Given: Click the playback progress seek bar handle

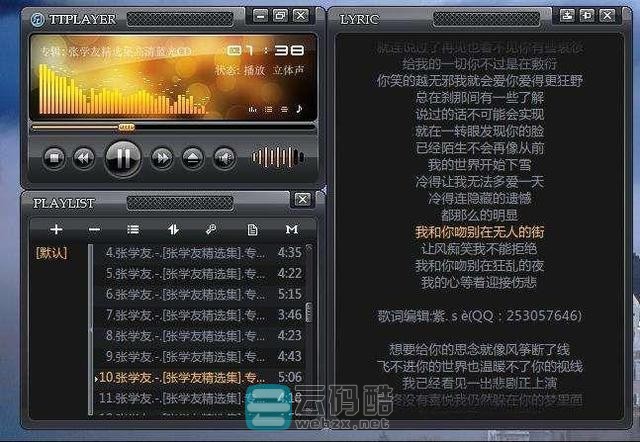Looking at the screenshot, I should tap(126, 127).
